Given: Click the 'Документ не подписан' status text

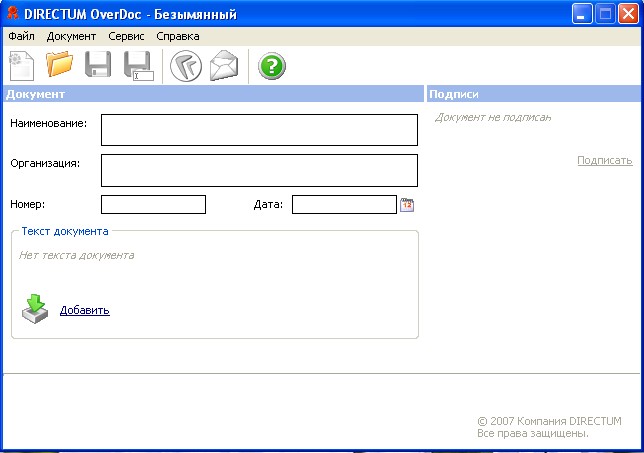Looking at the screenshot, I should click(493, 117).
